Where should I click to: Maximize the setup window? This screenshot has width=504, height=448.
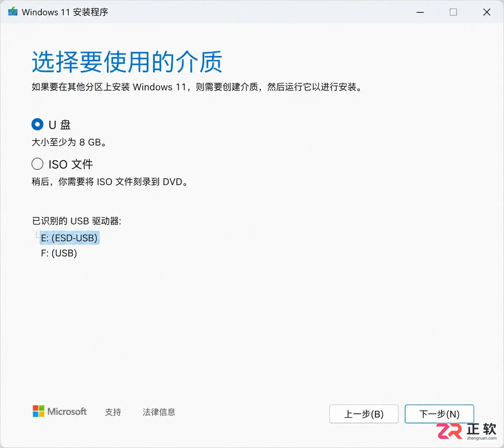[x=453, y=12]
